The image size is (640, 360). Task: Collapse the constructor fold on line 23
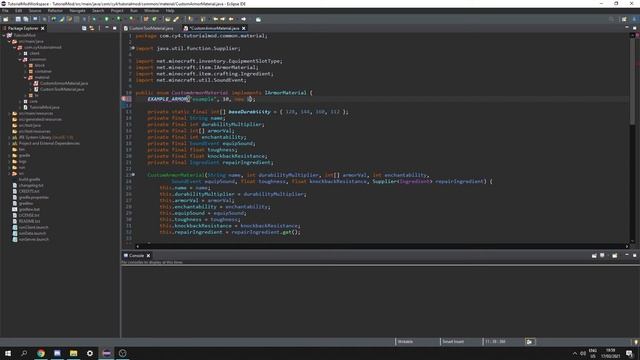pos(133,175)
